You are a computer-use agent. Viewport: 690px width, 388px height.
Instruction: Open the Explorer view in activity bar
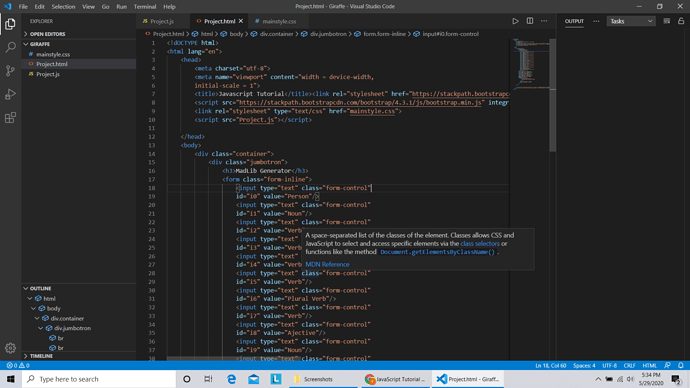[x=10, y=24]
